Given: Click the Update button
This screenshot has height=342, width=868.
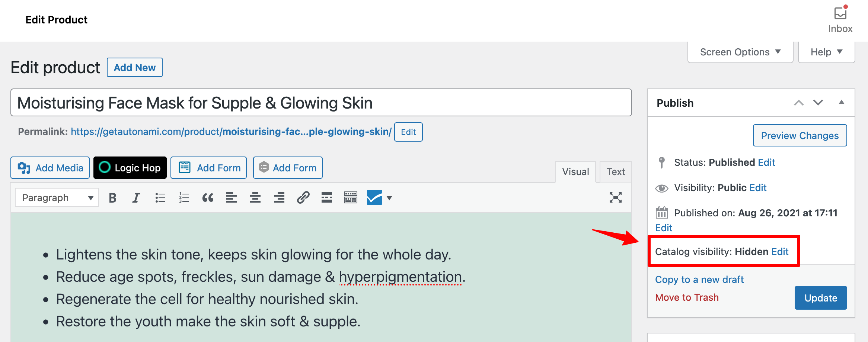Looking at the screenshot, I should pyautogui.click(x=821, y=297).
